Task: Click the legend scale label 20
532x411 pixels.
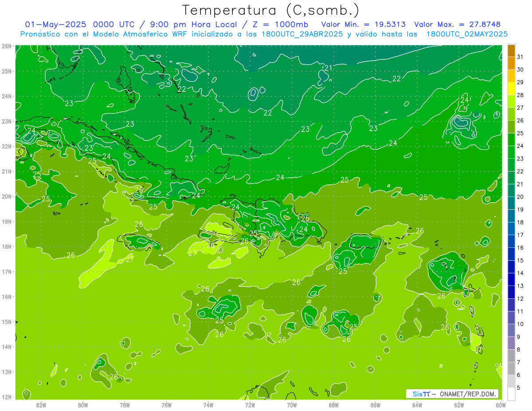Action: 520,197
